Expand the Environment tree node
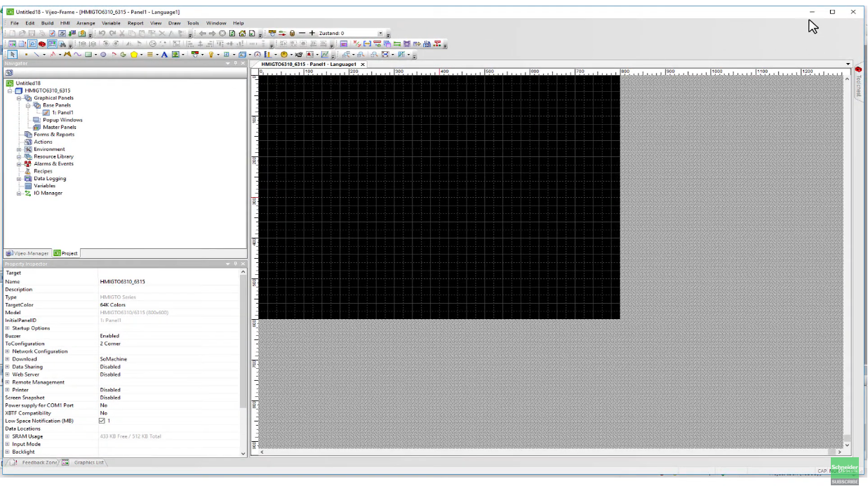This screenshot has width=868, height=486. tap(19, 149)
